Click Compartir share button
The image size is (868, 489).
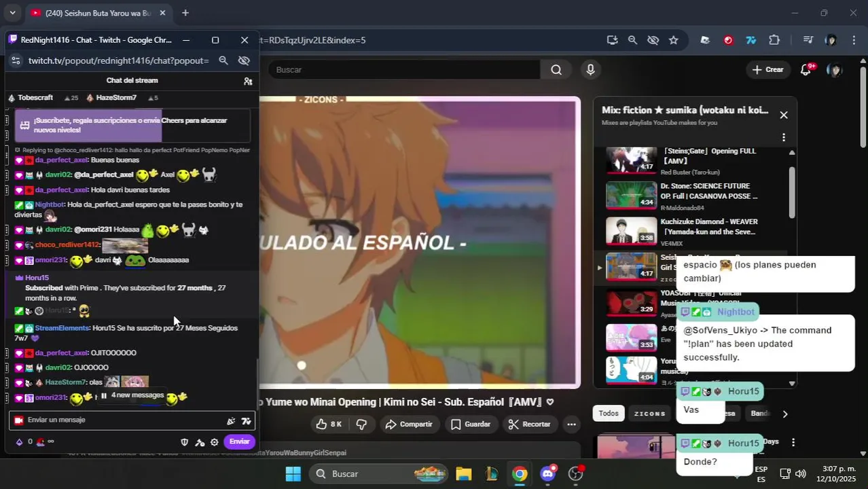click(409, 424)
